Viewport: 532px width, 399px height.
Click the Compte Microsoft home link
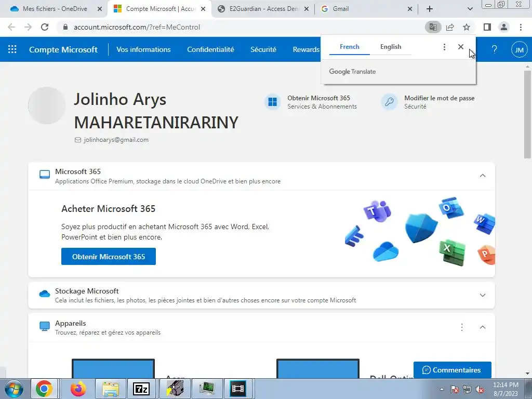[x=63, y=49]
